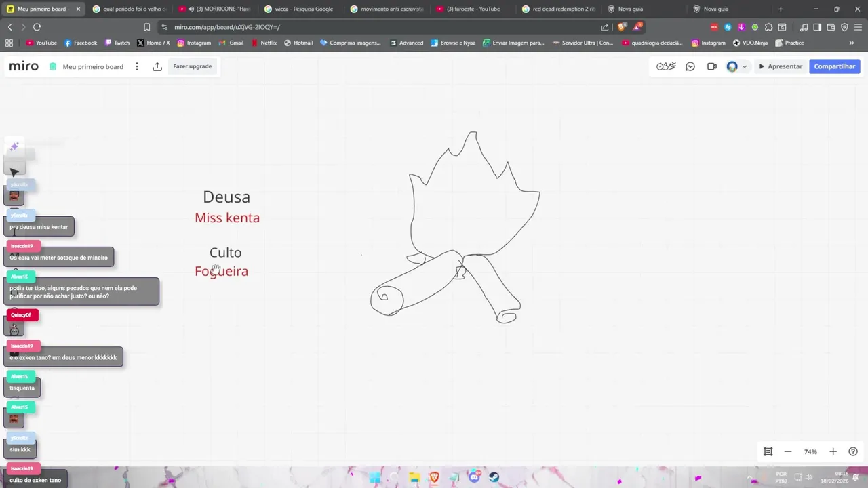Select the bonfire drawing on canvas
Image resolution: width=868 pixels, height=488 pixels.
[x=455, y=228]
